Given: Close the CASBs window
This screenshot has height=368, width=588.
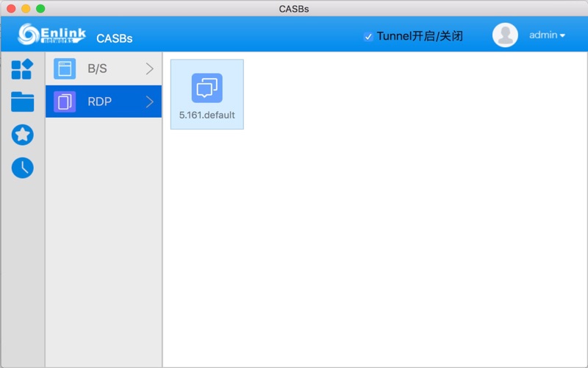Looking at the screenshot, I should click(11, 9).
